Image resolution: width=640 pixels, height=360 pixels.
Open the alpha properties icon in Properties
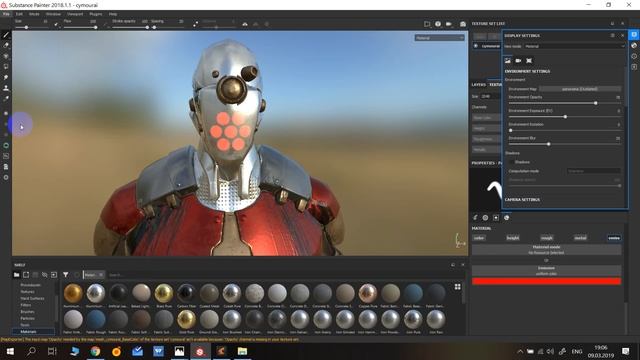(485, 218)
